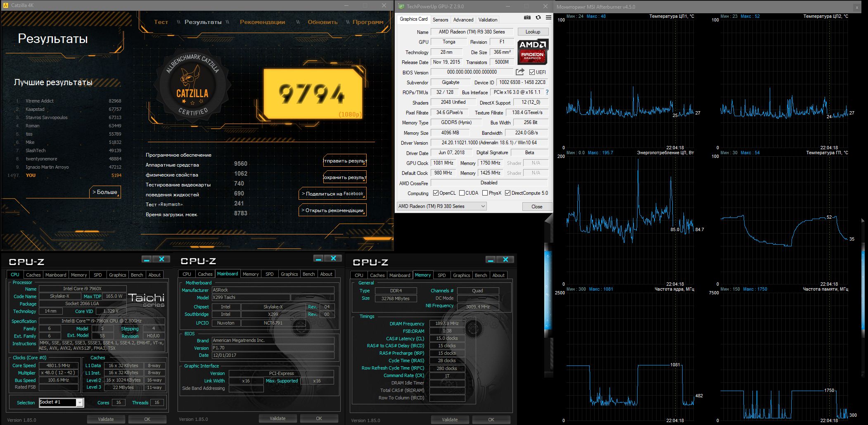Screen dimensions: 868x425
Task: Click the X299 Taichi model field
Action: click(x=251, y=297)
